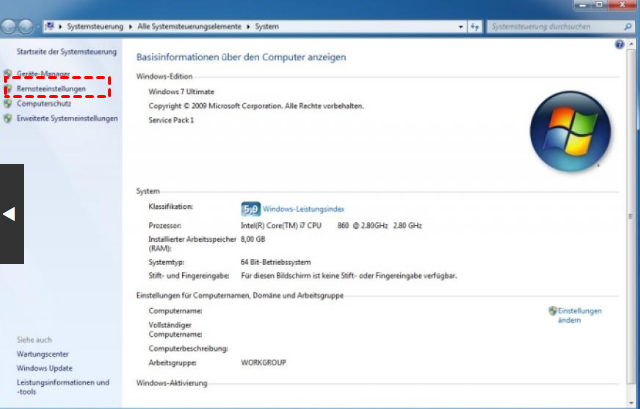Viewport: 640px width, 409px height.
Task: Click the shield icon beside Erweiterte Systemeinstellungen
Action: coord(8,118)
